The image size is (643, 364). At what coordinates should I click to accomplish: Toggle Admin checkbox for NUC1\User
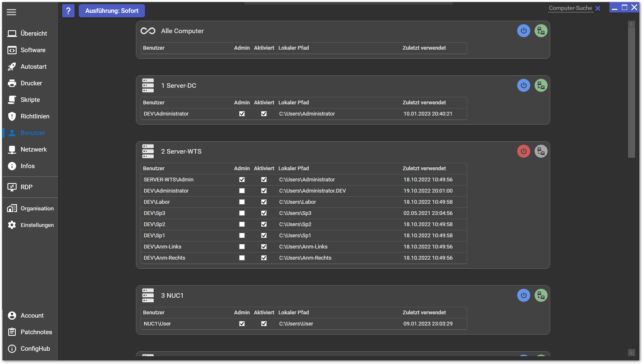click(x=242, y=324)
